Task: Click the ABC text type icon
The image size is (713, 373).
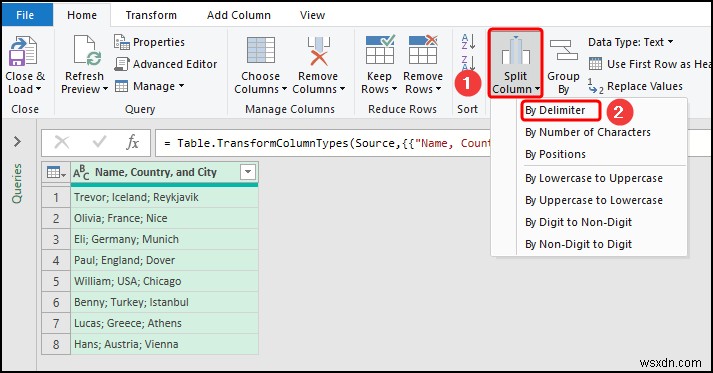Action: pyautogui.click(x=81, y=172)
